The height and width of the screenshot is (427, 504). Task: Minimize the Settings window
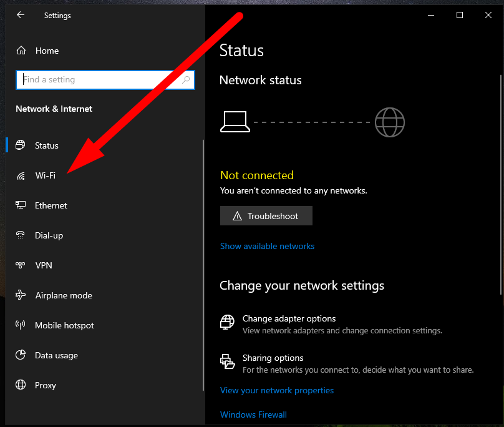coord(431,15)
